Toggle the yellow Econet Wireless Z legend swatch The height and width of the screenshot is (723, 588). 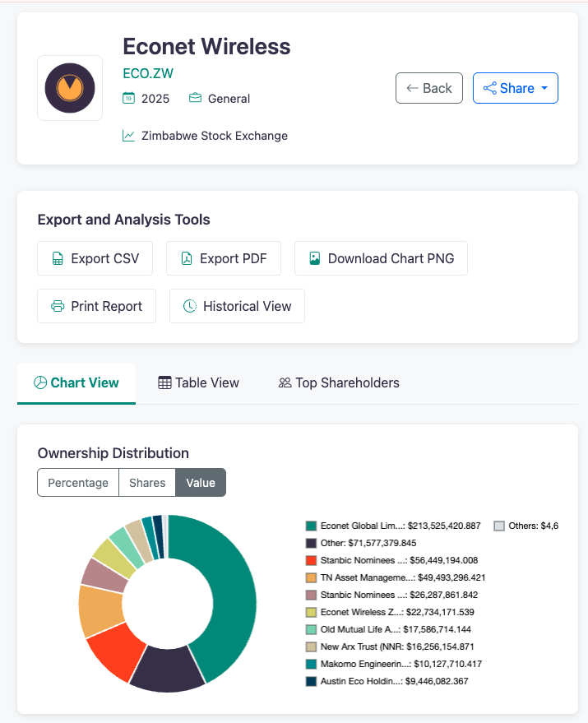312,612
